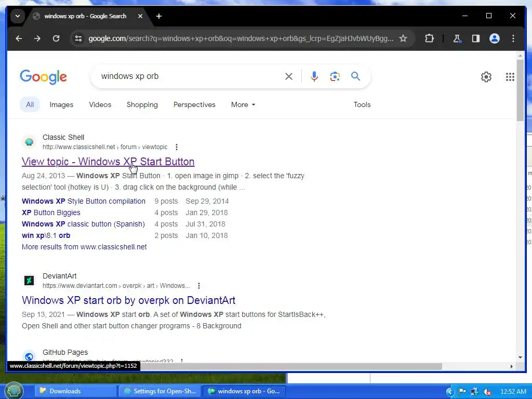Switch to the Images tab

[x=61, y=104]
